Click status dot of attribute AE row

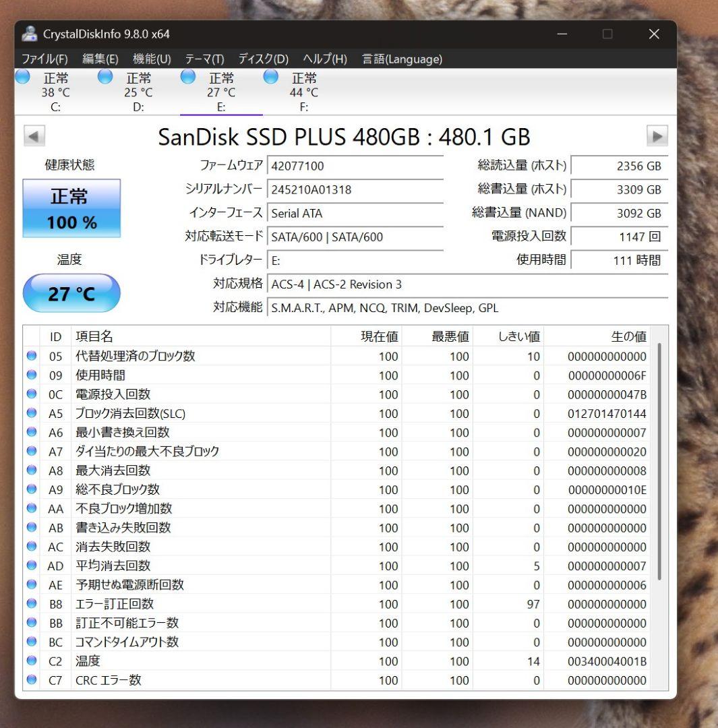32,584
